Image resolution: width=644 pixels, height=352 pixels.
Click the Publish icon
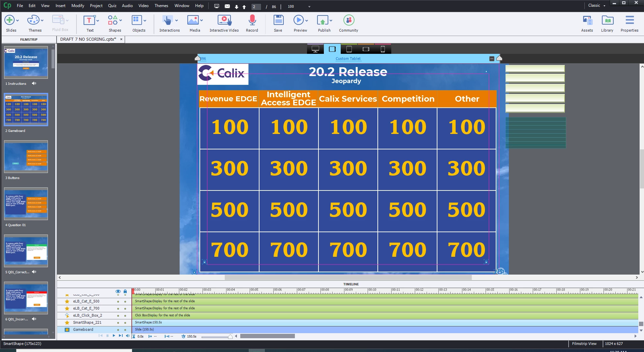(323, 20)
